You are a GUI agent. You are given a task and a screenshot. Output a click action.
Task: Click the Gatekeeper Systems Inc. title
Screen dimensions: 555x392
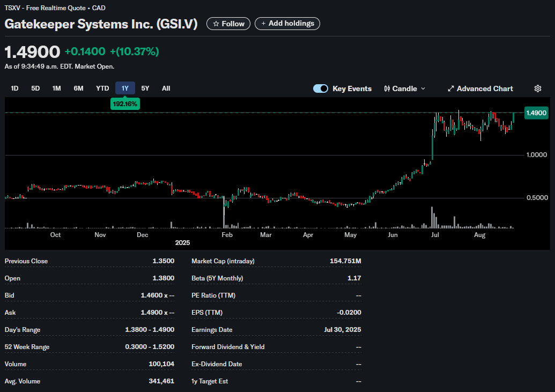point(101,24)
